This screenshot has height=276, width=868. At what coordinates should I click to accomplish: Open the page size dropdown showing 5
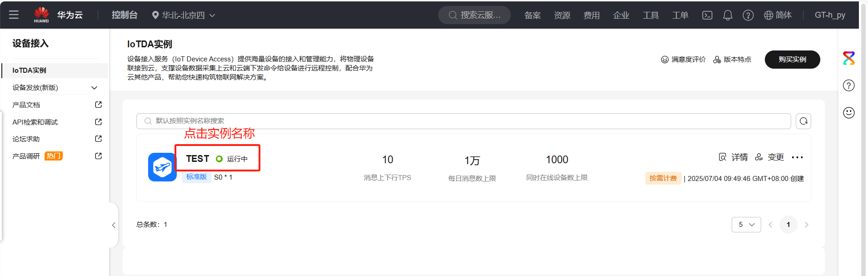pos(746,225)
